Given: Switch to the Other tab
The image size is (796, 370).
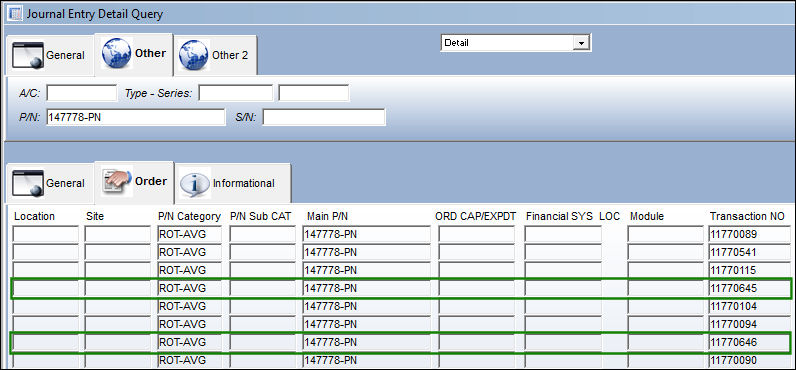Looking at the screenshot, I should (134, 53).
